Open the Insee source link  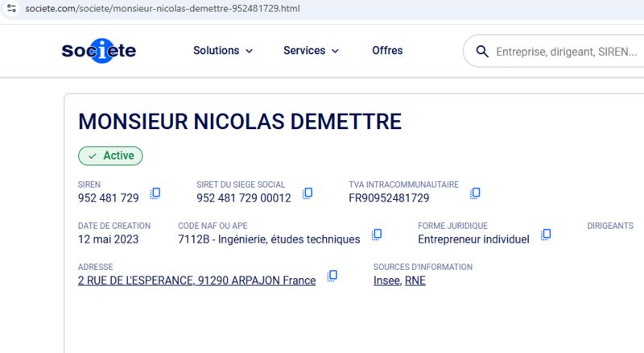click(386, 280)
